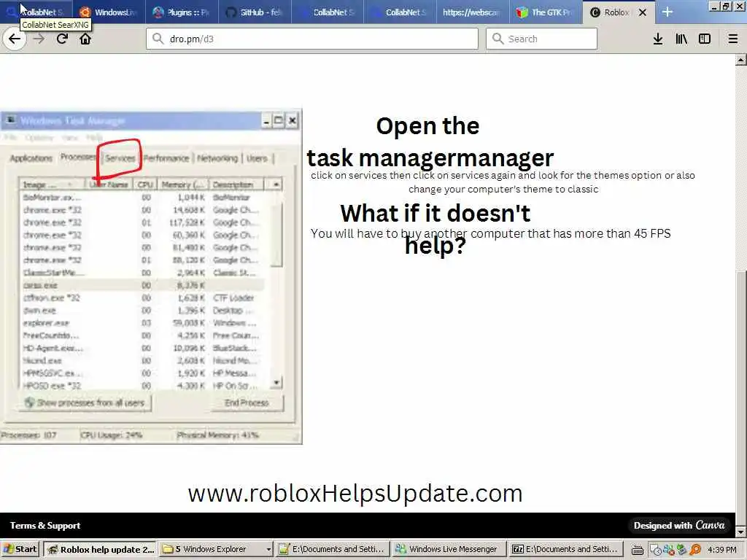
Task: Click the page scrollbar down arrow
Action: 741,532
